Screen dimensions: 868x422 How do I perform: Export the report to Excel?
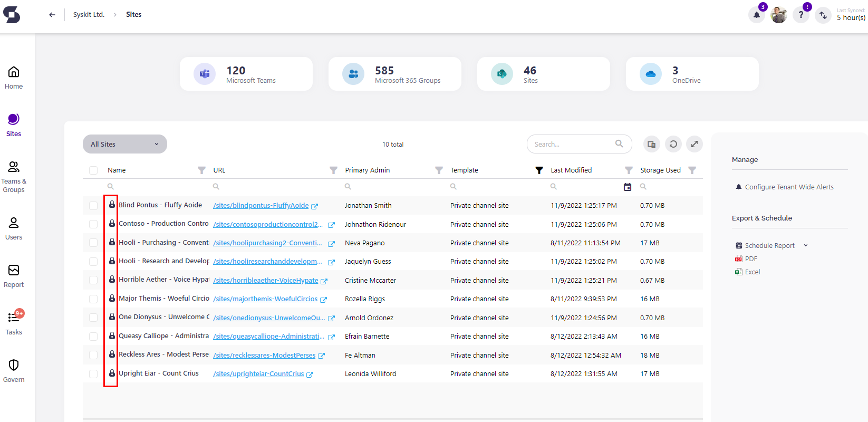pos(747,272)
